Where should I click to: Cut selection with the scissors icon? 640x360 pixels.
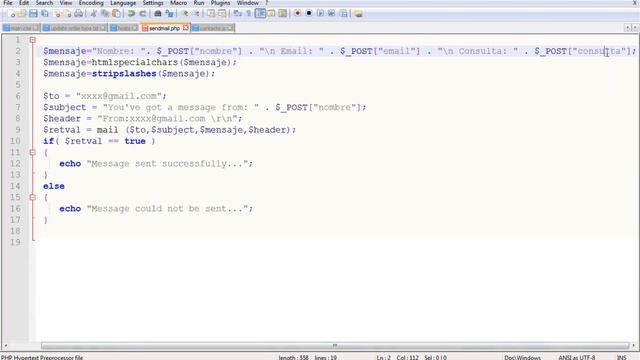(x=94, y=14)
